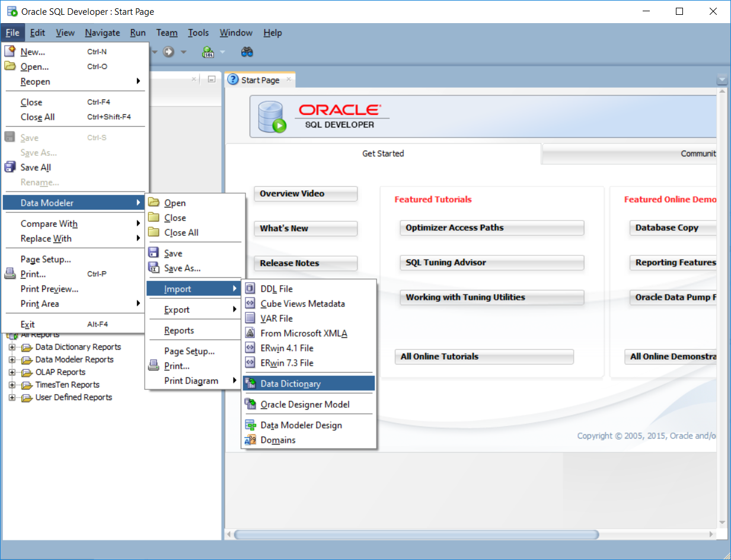Screen dimensions: 731x560
Task: Open the Edit menu
Action: (x=37, y=33)
